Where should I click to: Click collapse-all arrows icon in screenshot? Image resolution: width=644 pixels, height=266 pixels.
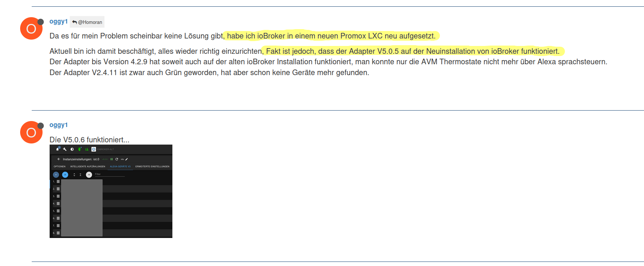(x=80, y=174)
